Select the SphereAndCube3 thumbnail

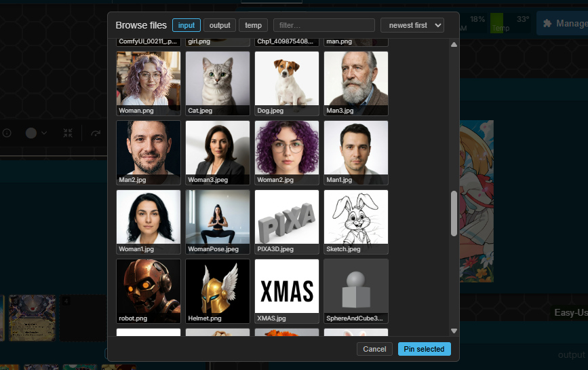click(x=356, y=291)
